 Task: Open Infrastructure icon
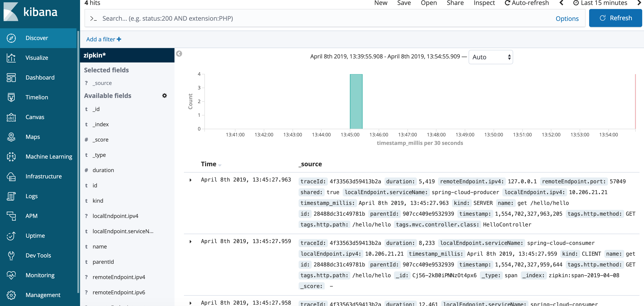pyautogui.click(x=11, y=176)
